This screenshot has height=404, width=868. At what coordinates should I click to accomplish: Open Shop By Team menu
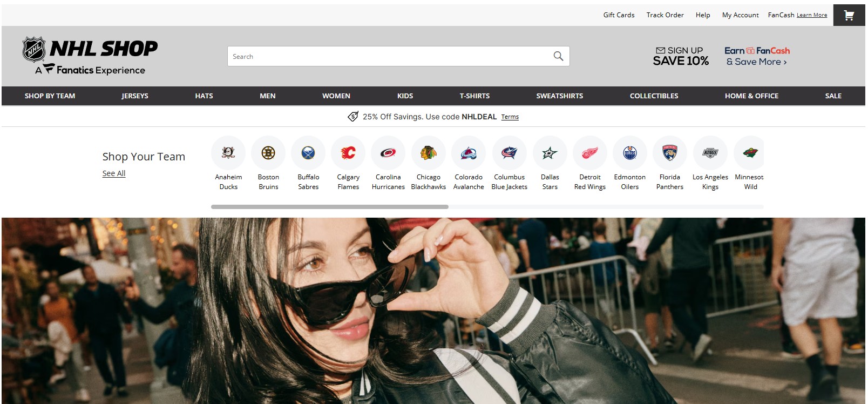50,96
